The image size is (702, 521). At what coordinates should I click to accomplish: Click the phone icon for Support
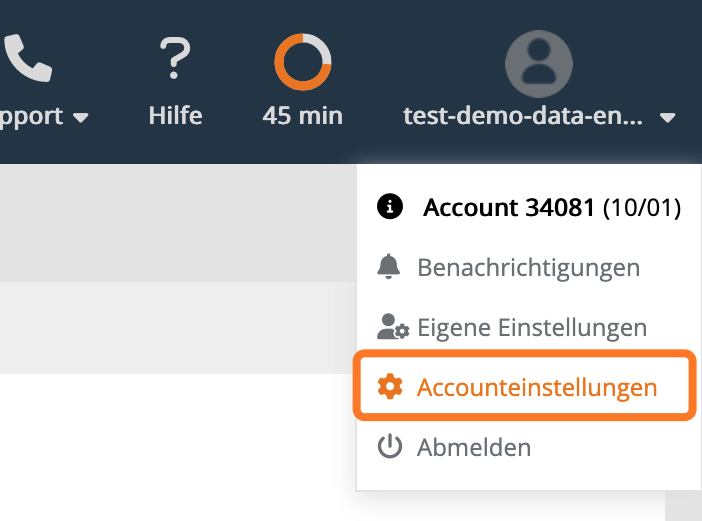point(28,60)
